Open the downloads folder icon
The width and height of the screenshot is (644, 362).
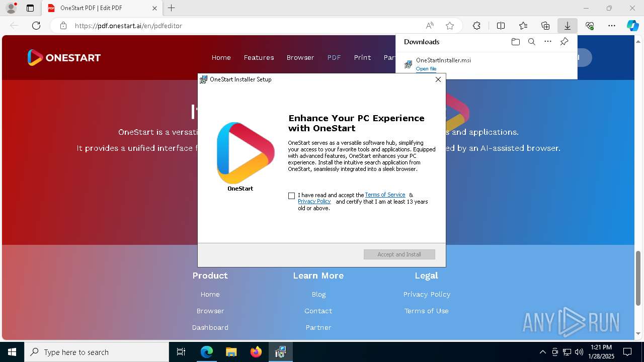(515, 42)
